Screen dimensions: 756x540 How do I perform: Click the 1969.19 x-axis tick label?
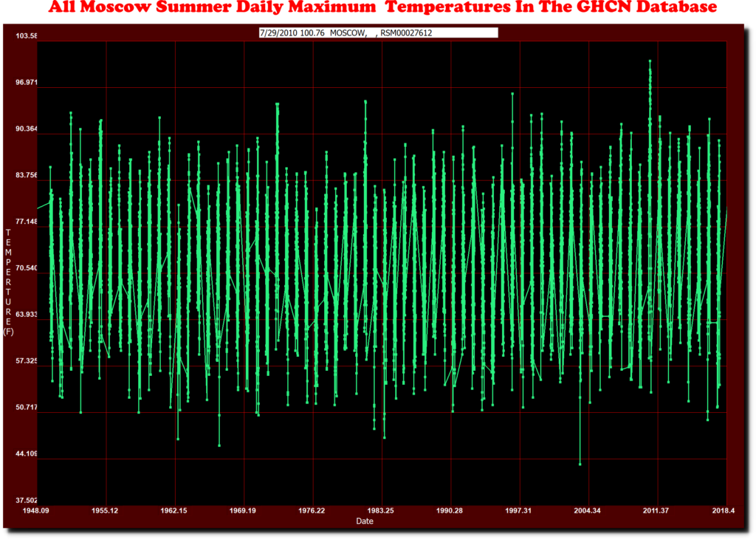pyautogui.click(x=243, y=510)
